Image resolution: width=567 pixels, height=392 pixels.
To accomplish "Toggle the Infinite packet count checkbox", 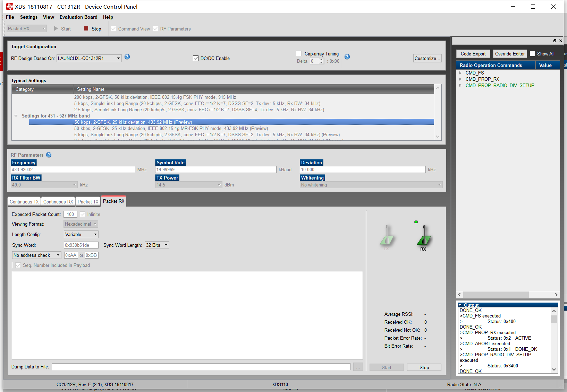I will point(83,214).
